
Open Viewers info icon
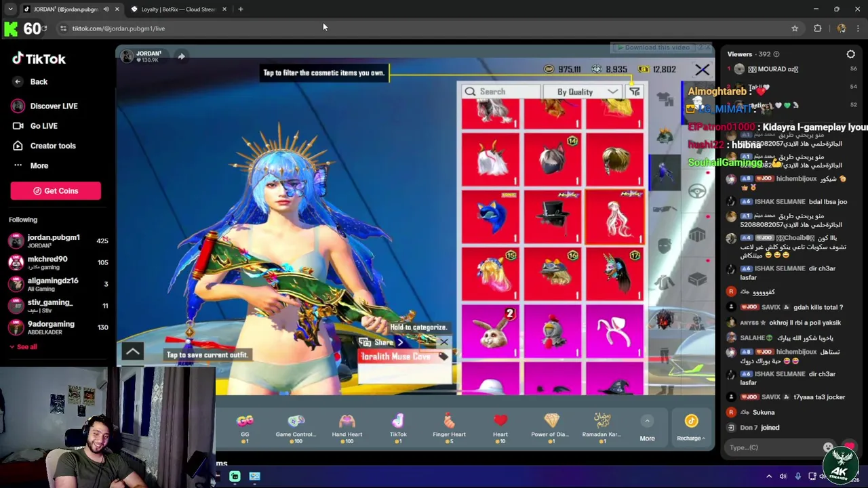[776, 54]
